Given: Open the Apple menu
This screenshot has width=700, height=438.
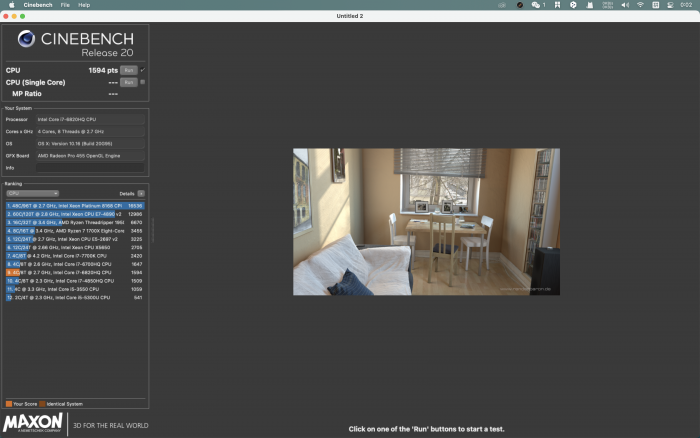Looking at the screenshot, I should [12, 5].
